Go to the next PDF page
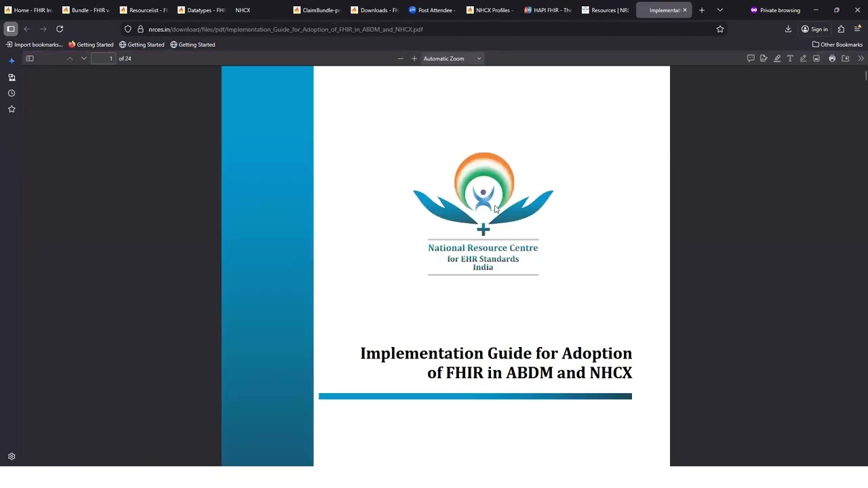Screen dimensions: 868x488 coord(84,58)
